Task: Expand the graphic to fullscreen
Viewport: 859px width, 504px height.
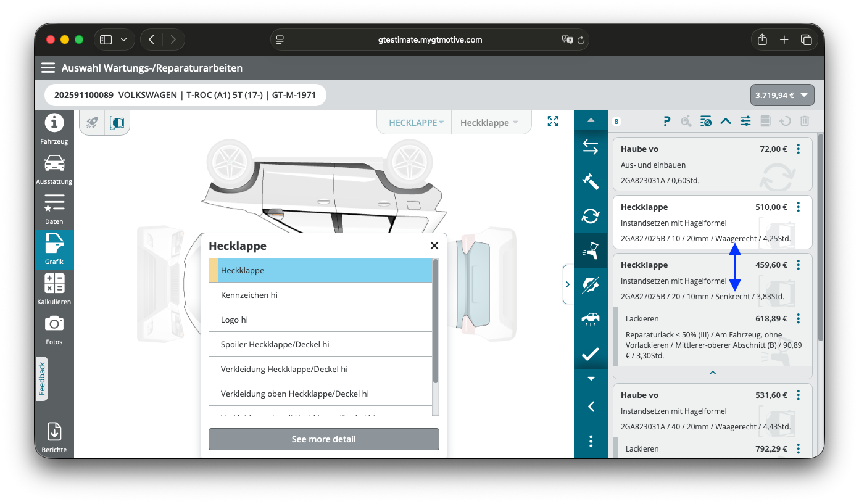Action: click(553, 122)
